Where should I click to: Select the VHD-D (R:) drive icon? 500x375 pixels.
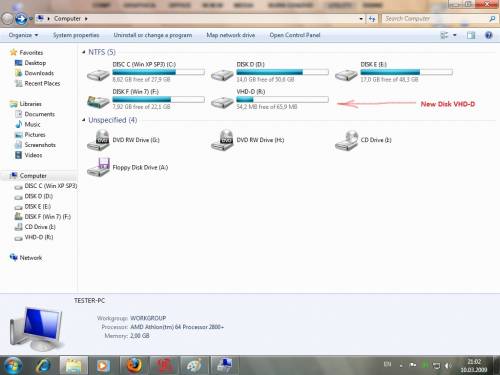(222, 102)
